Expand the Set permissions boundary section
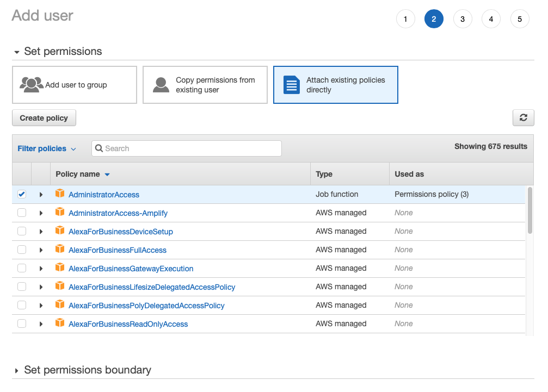548x392 pixels. 17,370
